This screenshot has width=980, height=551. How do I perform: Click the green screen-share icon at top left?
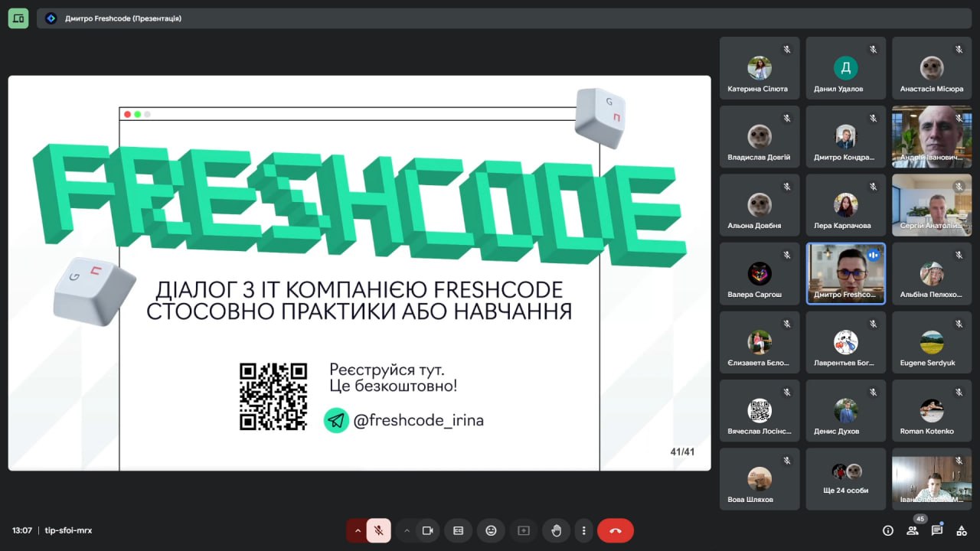coord(18,18)
